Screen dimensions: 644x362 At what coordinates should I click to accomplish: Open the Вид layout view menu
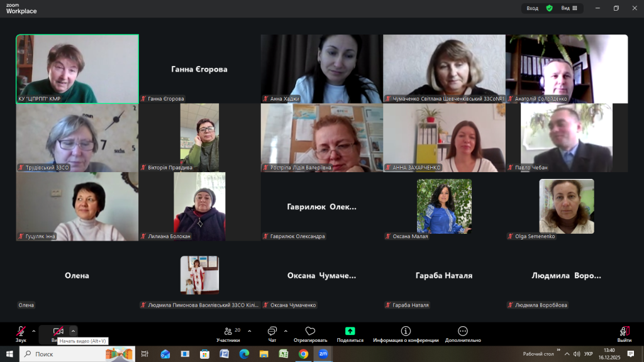point(569,8)
